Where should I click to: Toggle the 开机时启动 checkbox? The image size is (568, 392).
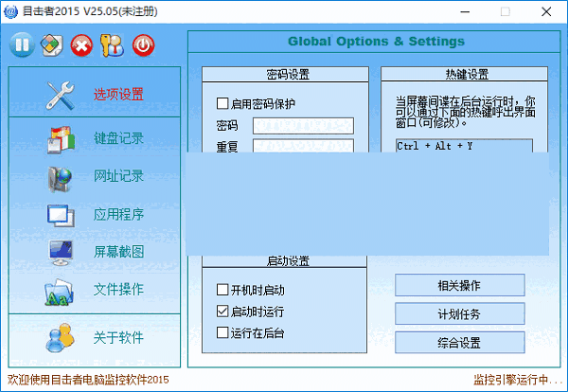click(x=222, y=290)
